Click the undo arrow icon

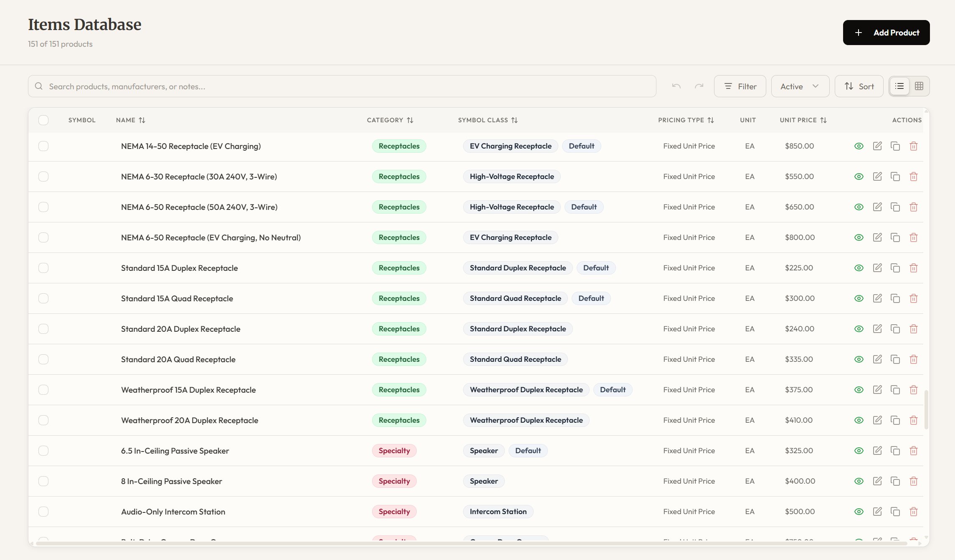tap(676, 86)
